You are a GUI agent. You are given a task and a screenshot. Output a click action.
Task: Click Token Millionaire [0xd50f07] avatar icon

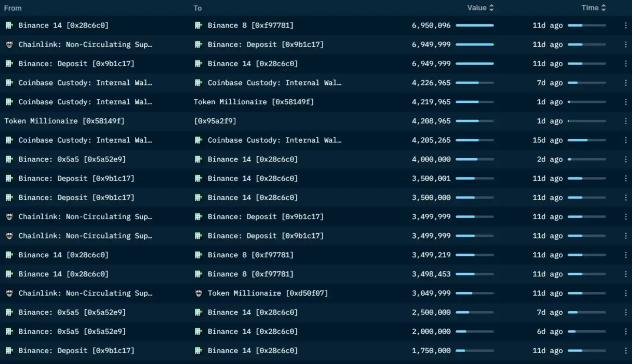pyautogui.click(x=198, y=293)
